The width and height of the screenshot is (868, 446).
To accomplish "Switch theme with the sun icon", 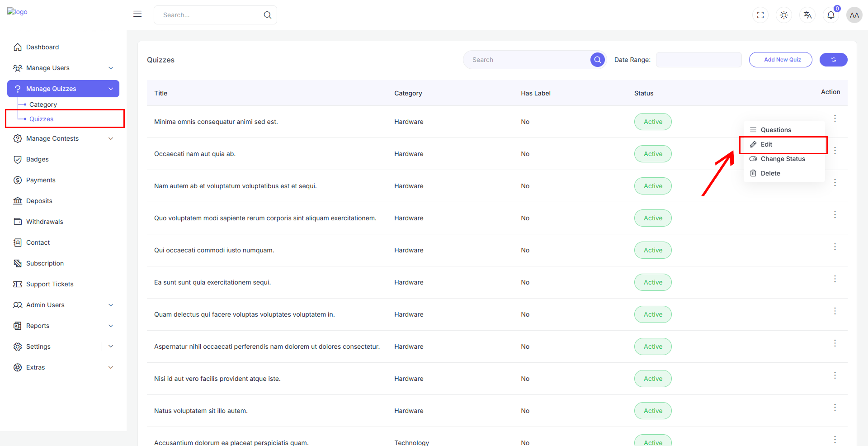I will (784, 15).
